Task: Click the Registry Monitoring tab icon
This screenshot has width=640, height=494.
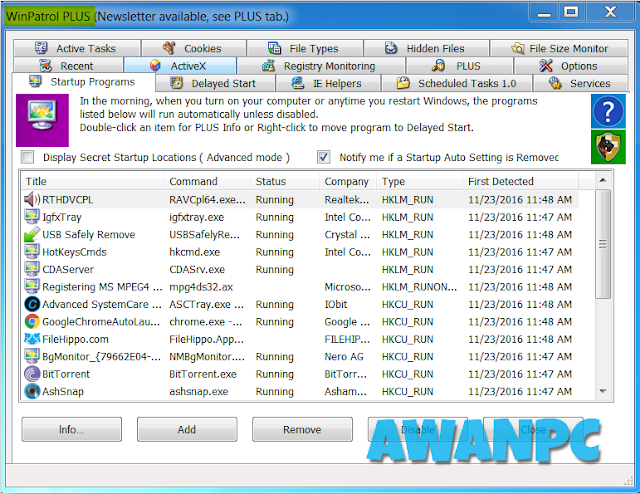Action: tap(268, 66)
